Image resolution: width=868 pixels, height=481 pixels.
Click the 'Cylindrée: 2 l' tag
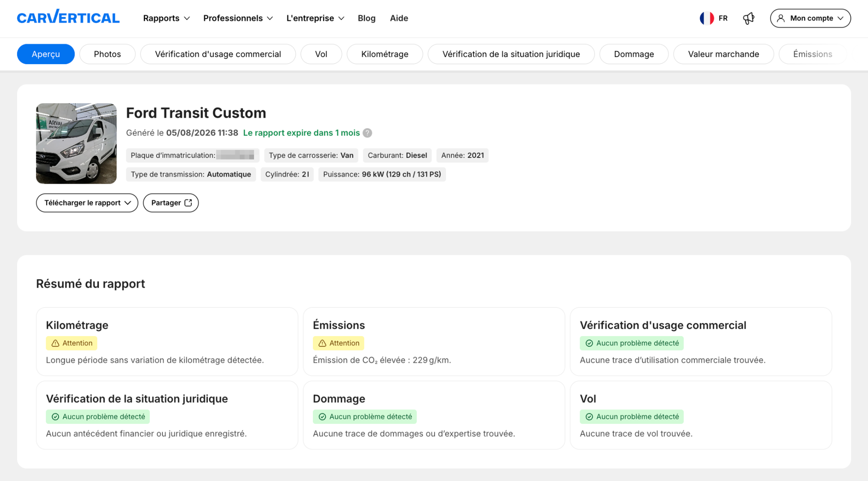pyautogui.click(x=287, y=174)
